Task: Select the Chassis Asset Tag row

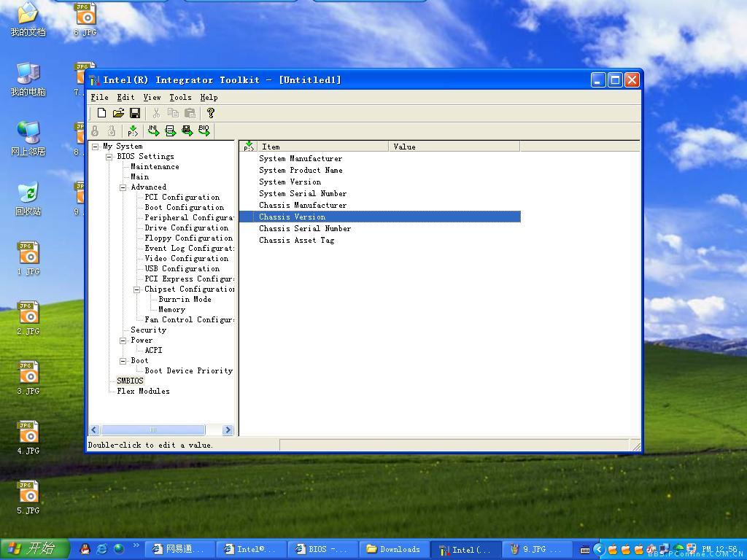Action: pyautogui.click(x=379, y=241)
